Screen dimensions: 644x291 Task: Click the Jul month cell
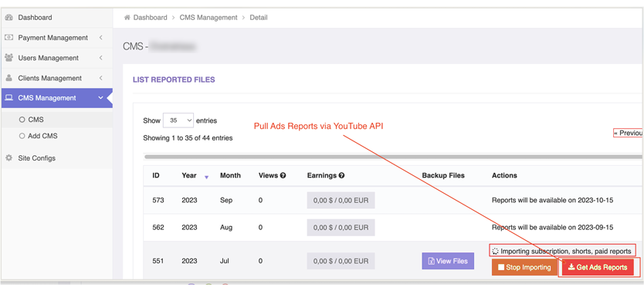[225, 261]
